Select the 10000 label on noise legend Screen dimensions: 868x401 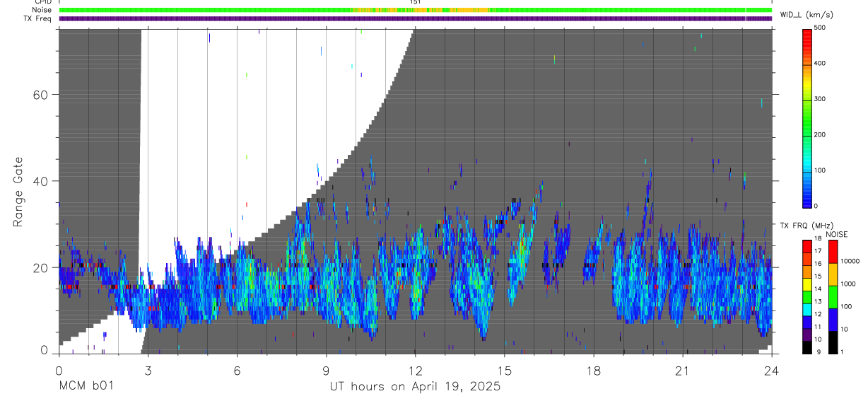pos(851,262)
